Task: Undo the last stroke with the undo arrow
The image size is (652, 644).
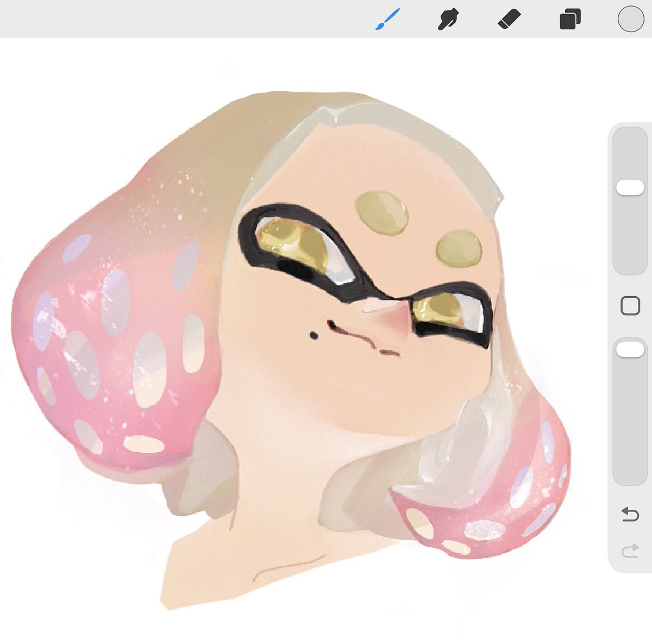Action: 630,514
